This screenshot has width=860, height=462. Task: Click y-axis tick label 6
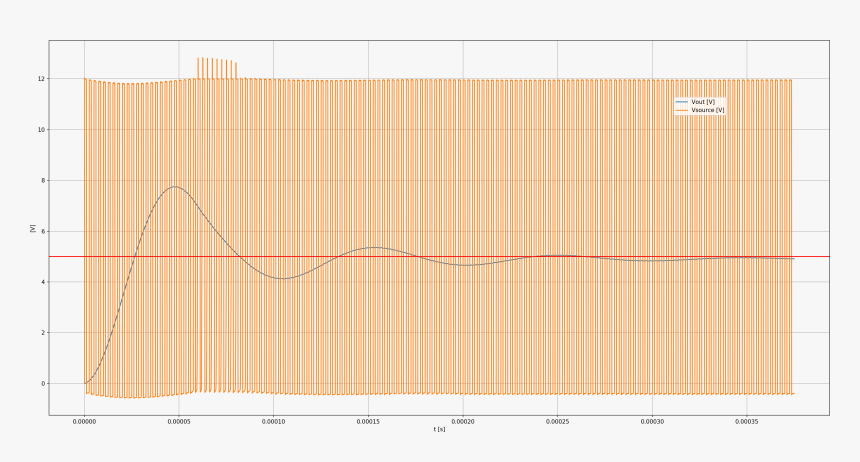click(43, 232)
